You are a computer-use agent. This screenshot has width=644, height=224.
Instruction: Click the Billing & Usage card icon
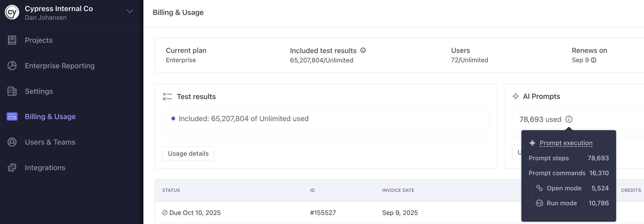pos(12,117)
